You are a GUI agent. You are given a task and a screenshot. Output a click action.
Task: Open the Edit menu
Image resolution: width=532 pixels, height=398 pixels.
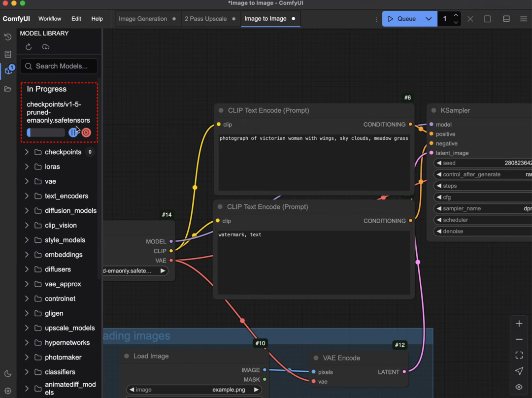click(76, 19)
